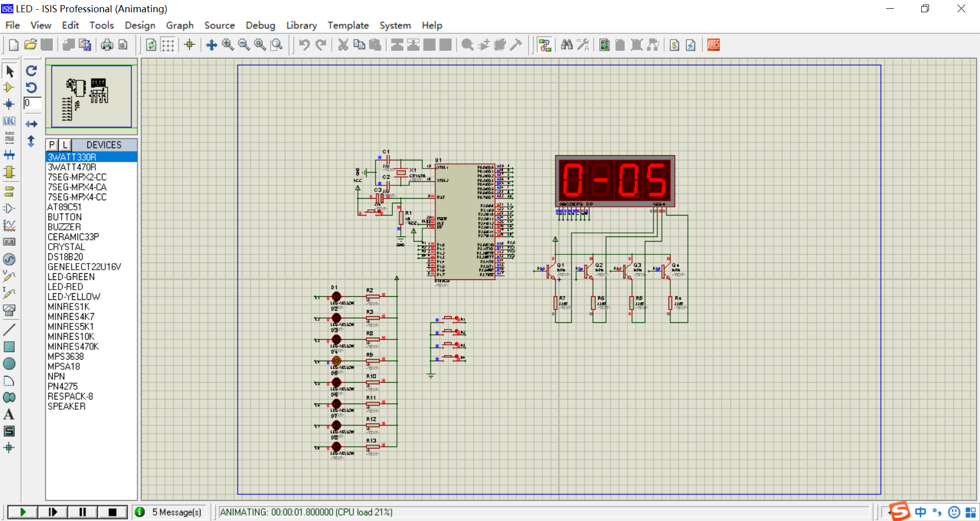This screenshot has height=521, width=980.
Task: Select the Subcircuit Mode tool
Action: (x=9, y=172)
